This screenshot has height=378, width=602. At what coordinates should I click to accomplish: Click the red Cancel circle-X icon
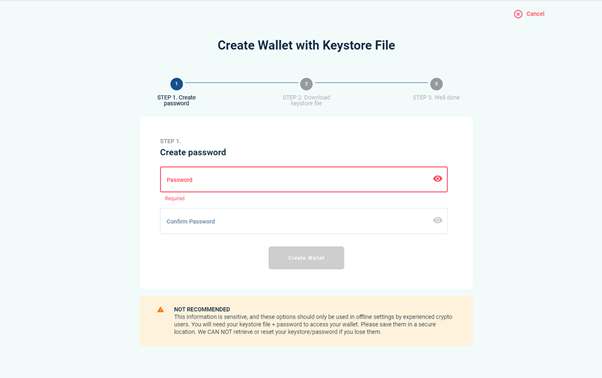coord(518,14)
